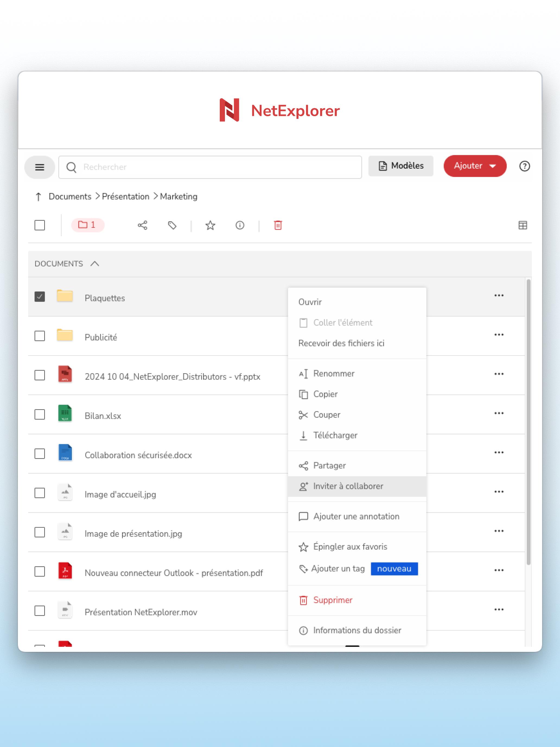
Task: Check the Image d'accueil.jpg checkbox
Action: click(x=40, y=493)
